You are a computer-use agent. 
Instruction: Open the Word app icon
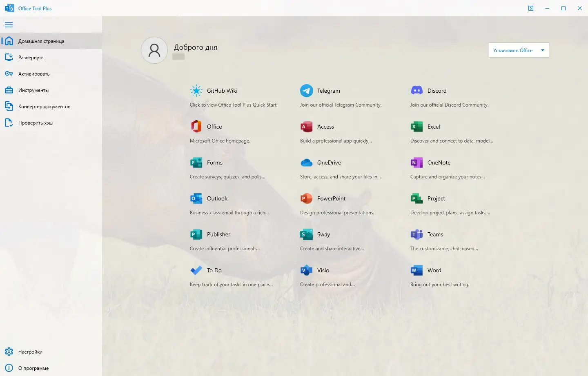coord(417,270)
